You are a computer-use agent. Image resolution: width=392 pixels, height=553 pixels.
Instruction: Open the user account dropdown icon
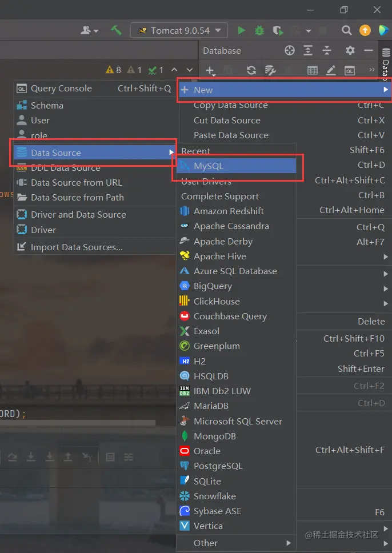(90, 31)
